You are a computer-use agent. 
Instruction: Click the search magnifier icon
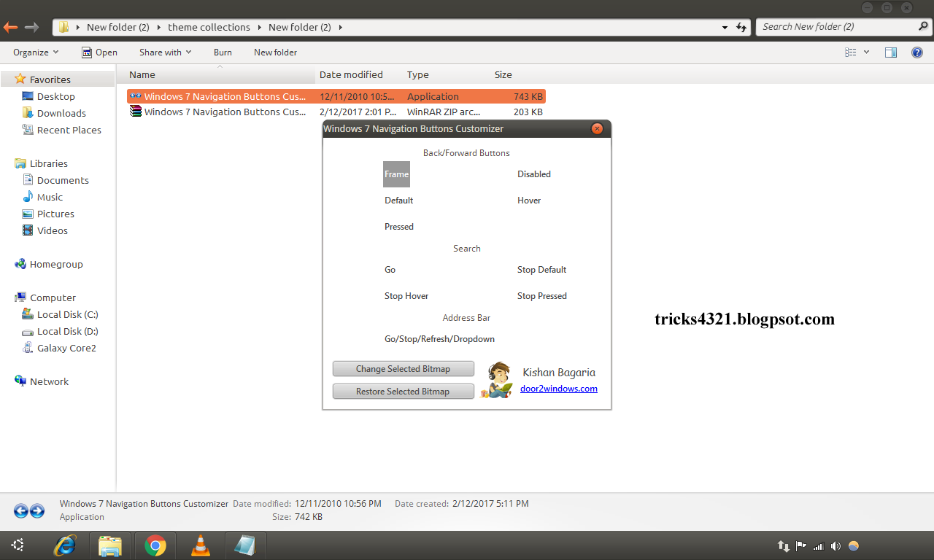[923, 27]
